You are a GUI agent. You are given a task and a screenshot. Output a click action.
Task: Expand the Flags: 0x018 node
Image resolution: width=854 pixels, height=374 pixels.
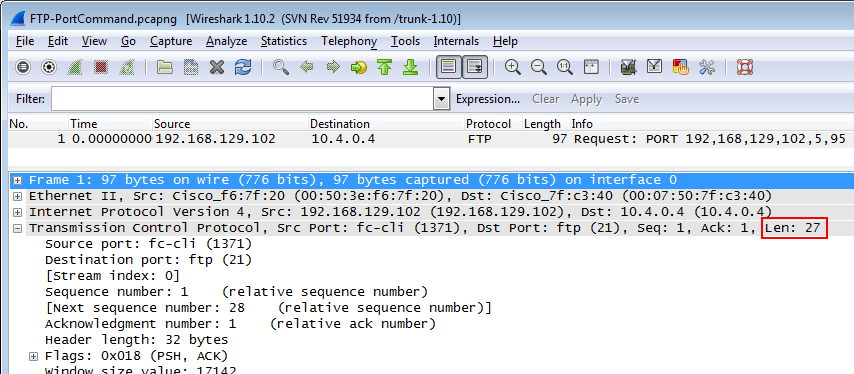click(34, 356)
